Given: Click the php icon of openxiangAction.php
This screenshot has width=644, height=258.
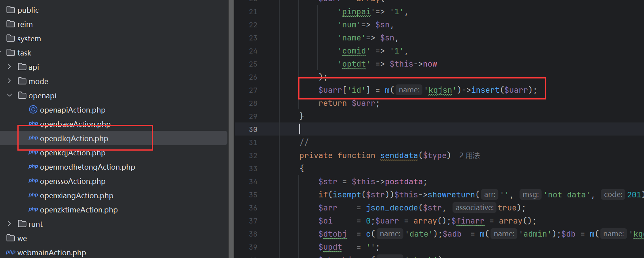Looking at the screenshot, I should point(33,195).
